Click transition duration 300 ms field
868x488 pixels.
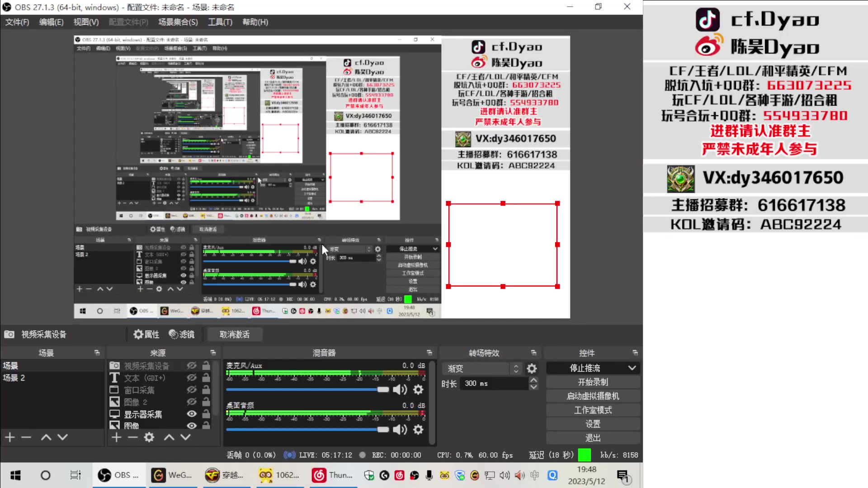(494, 384)
